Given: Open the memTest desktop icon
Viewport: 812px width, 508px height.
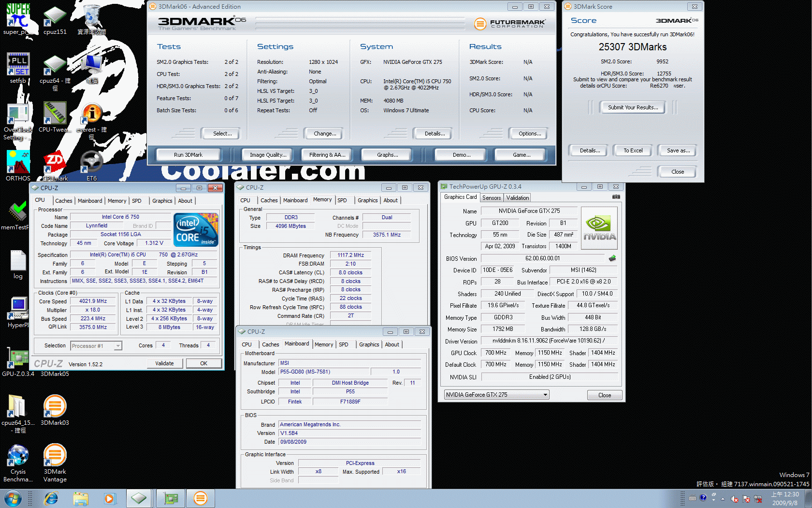Looking at the screenshot, I should coord(18,215).
